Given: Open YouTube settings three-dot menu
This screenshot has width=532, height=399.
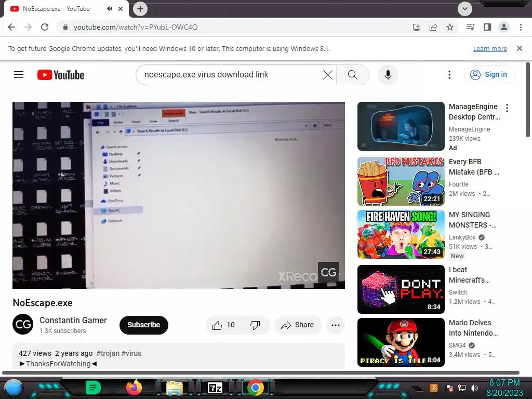Looking at the screenshot, I should 449,75.
